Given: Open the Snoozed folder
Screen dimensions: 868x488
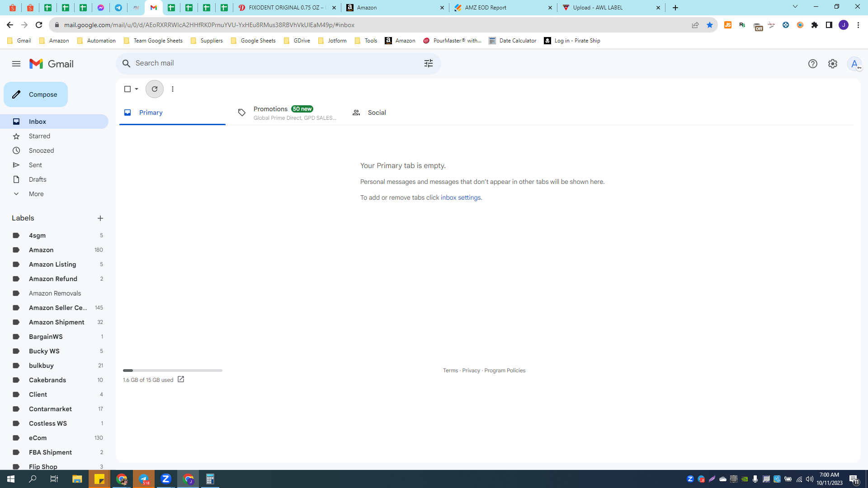Looking at the screenshot, I should 54,150.
